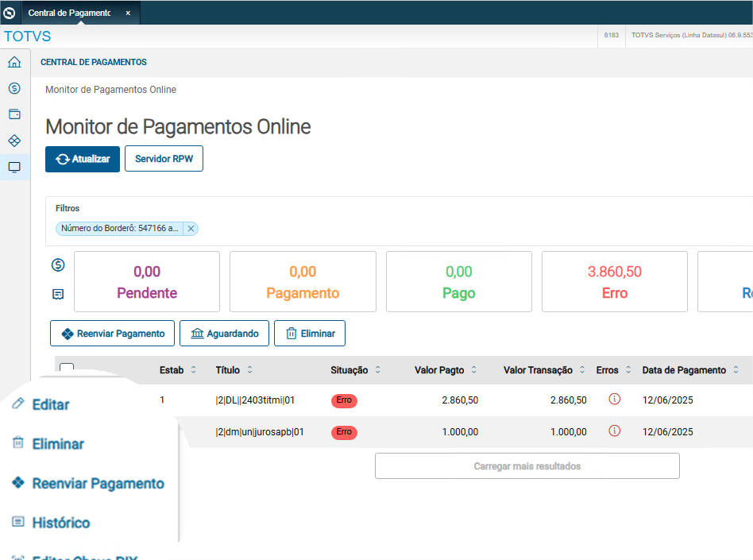This screenshot has width=753, height=560.
Task: Click payment date of jurosapb row
Action: [x=667, y=432]
